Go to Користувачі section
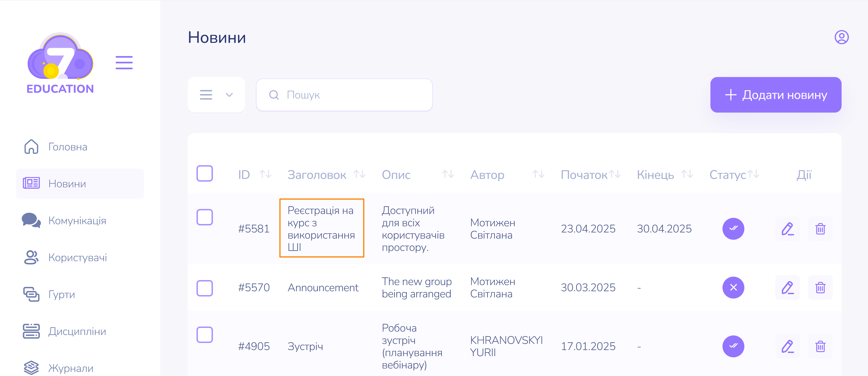 (x=77, y=257)
